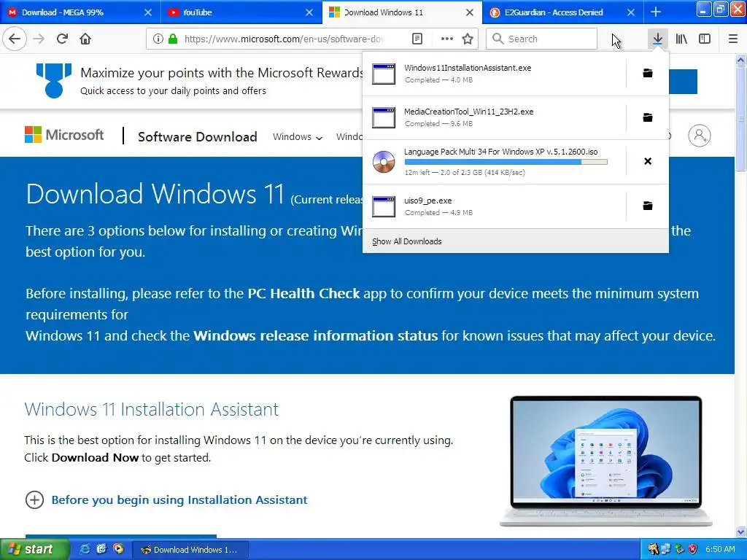Screen dimensions: 747x560
Task: Open a new tab with plus button
Action: (x=656, y=12)
